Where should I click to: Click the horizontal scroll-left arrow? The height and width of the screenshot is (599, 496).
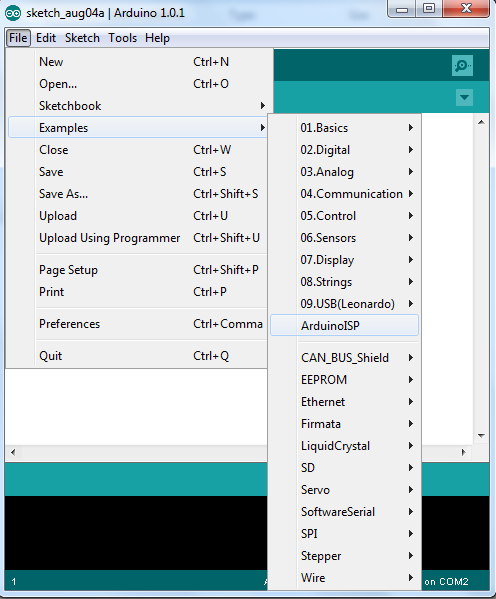click(x=13, y=452)
